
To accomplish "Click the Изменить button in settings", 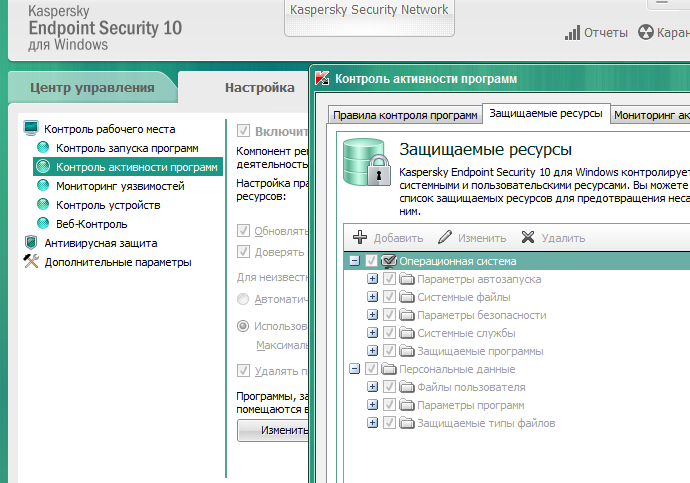I will click(271, 430).
